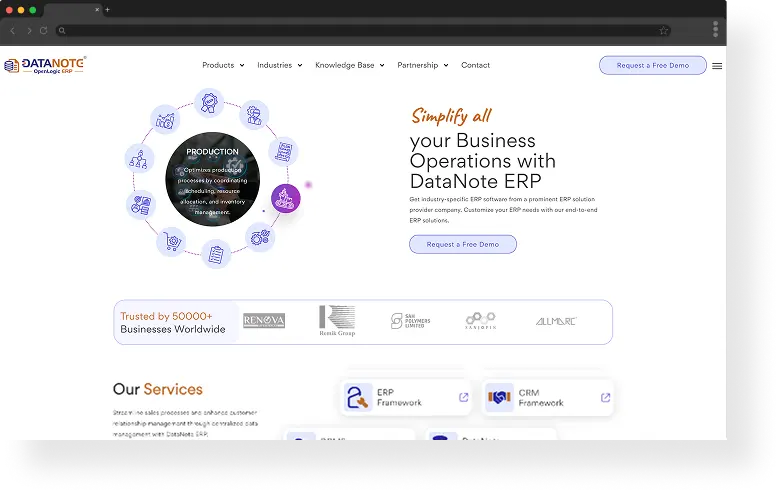
Task: Click the browser forward arrow
Action: pyautogui.click(x=29, y=30)
